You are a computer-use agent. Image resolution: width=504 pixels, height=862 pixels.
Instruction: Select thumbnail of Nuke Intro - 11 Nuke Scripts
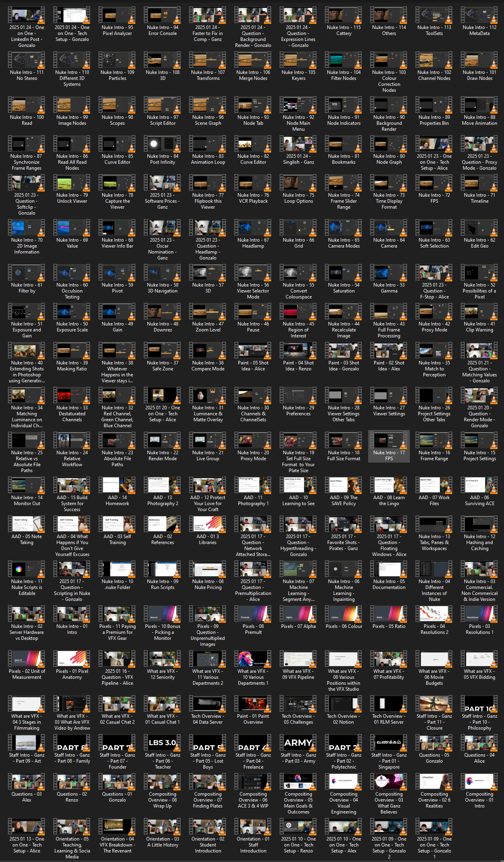pyautogui.click(x=27, y=569)
